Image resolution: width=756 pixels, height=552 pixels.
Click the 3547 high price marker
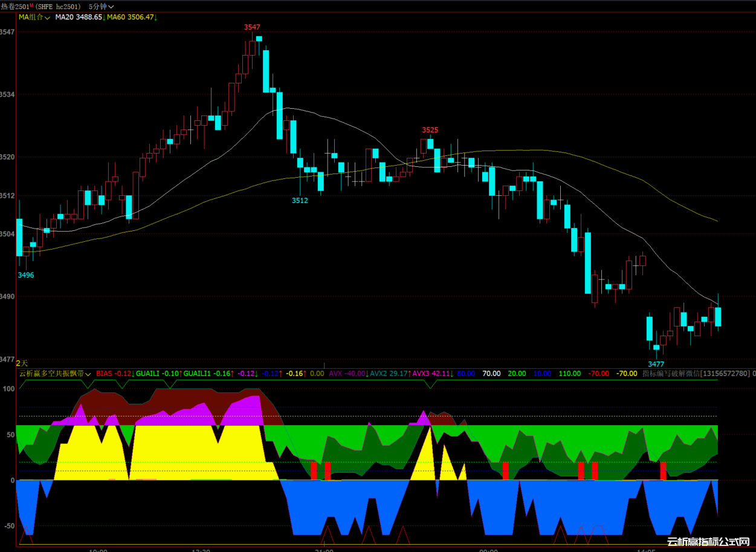[252, 27]
